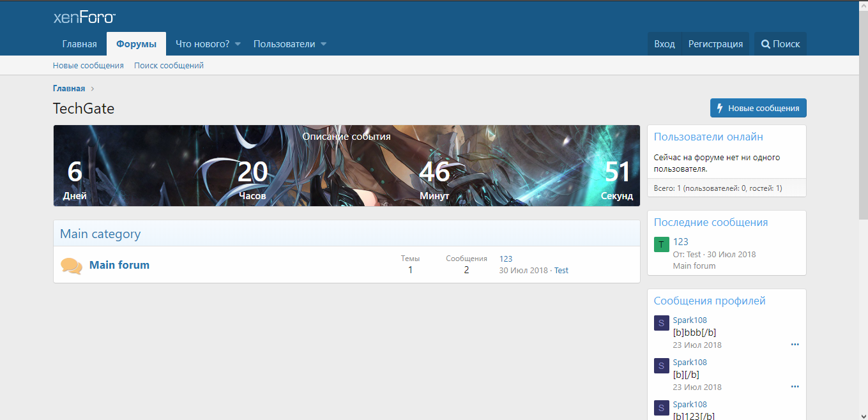The height and width of the screenshot is (420, 868).
Task: Click the first Spark108 avatar icon
Action: click(662, 323)
